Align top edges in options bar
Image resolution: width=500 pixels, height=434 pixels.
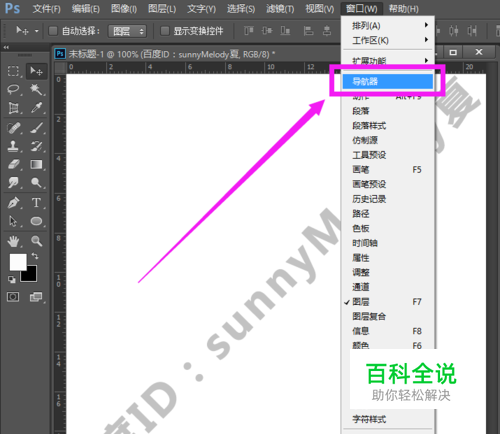(x=249, y=31)
